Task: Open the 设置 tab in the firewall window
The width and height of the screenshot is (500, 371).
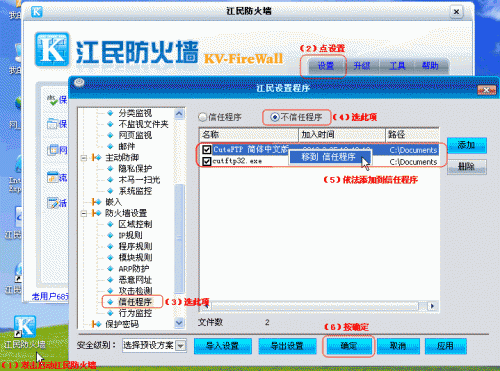Action: pyautogui.click(x=326, y=66)
